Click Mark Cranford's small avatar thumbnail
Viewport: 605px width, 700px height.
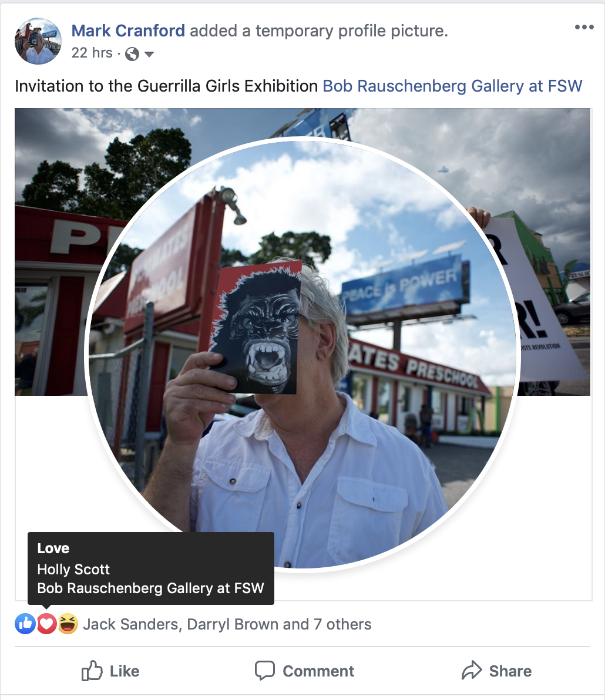click(x=38, y=41)
